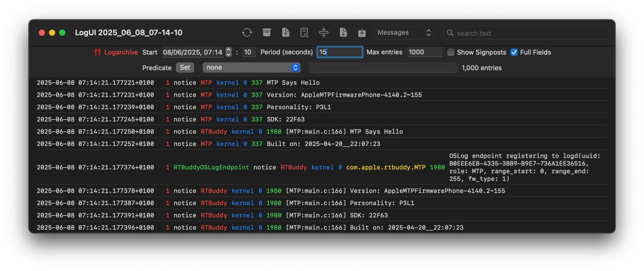Select RTBuddy row '[MTP:main.c:166] MTP Says Hello'
644x271 pixels.
(321, 132)
